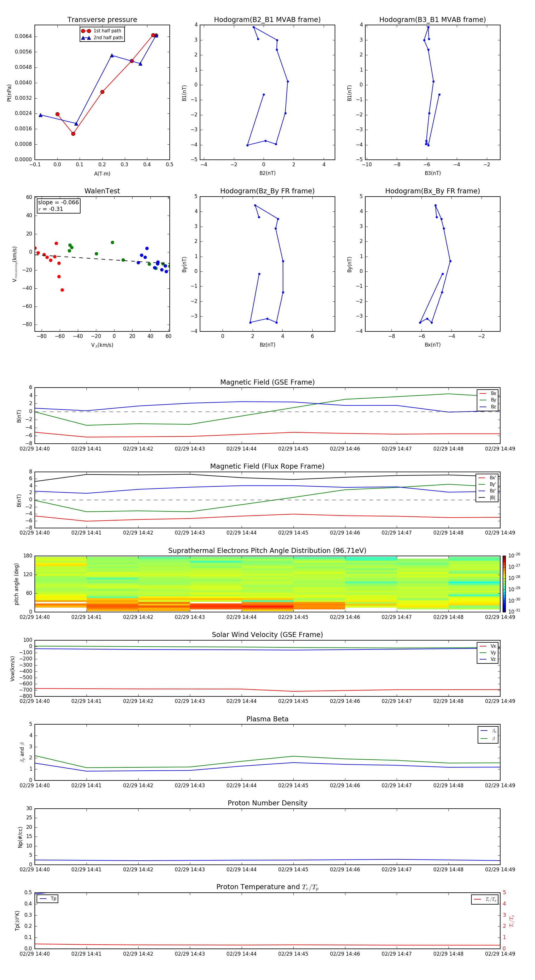Image resolution: width=535 pixels, height=980 pixels.
Task: Click highest red point in Transverse pressure
Action: (x=153, y=35)
